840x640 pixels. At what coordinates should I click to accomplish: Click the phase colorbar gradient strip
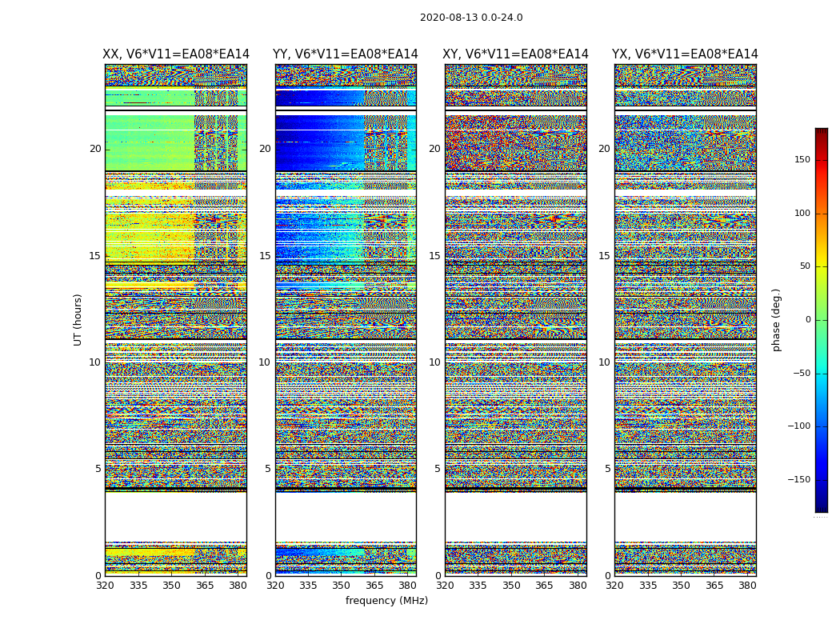[x=822, y=320]
